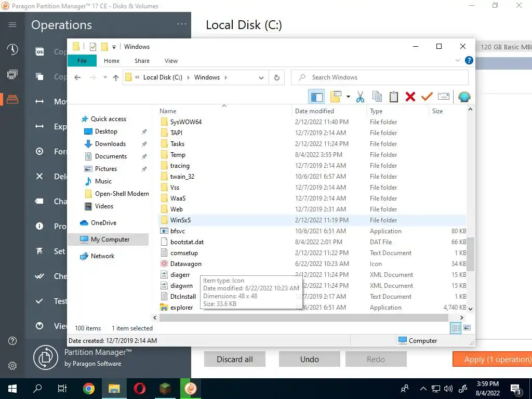This screenshot has height=399, width=532.
Task: Select OneDrive in navigation pane
Action: pyautogui.click(x=103, y=223)
